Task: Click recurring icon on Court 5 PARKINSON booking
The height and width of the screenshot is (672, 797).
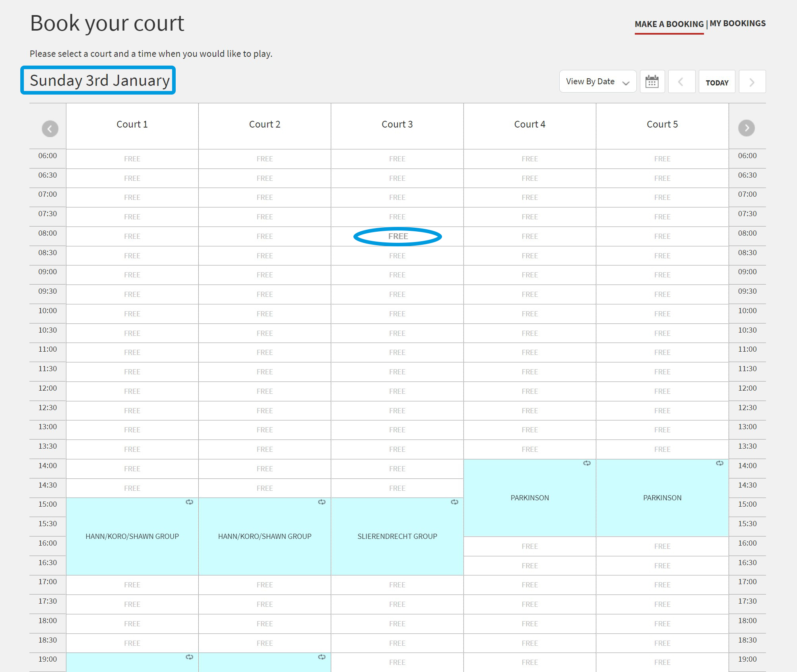Action: [719, 463]
